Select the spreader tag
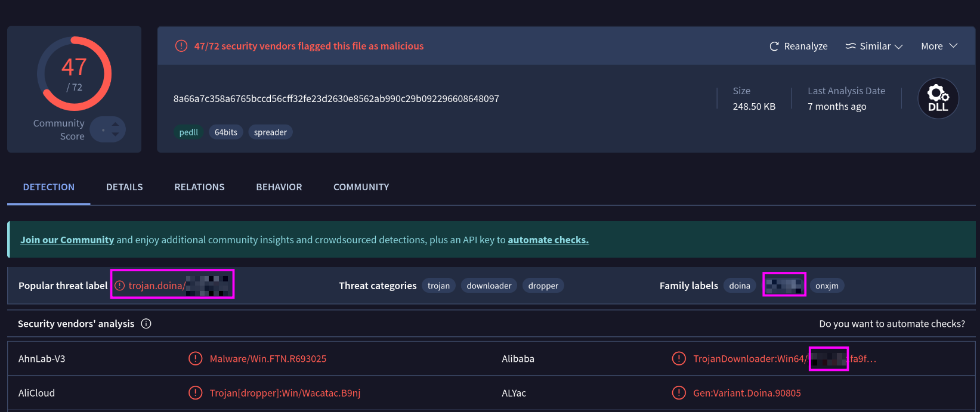The width and height of the screenshot is (980, 412). (x=270, y=132)
